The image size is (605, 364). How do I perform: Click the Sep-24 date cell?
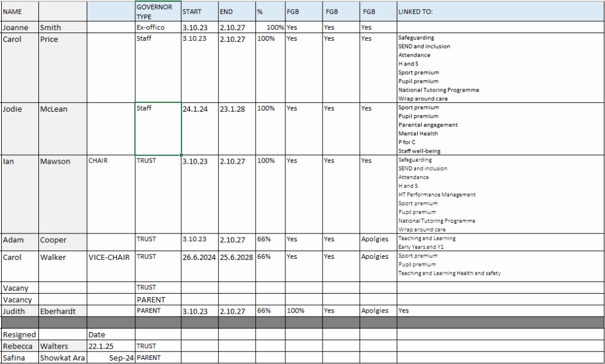[110, 357]
